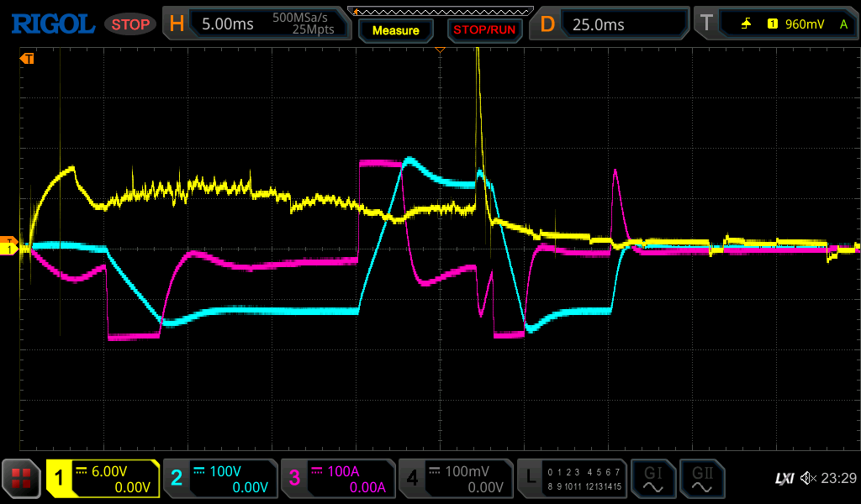Click the GI signal generator icon

tap(653, 479)
